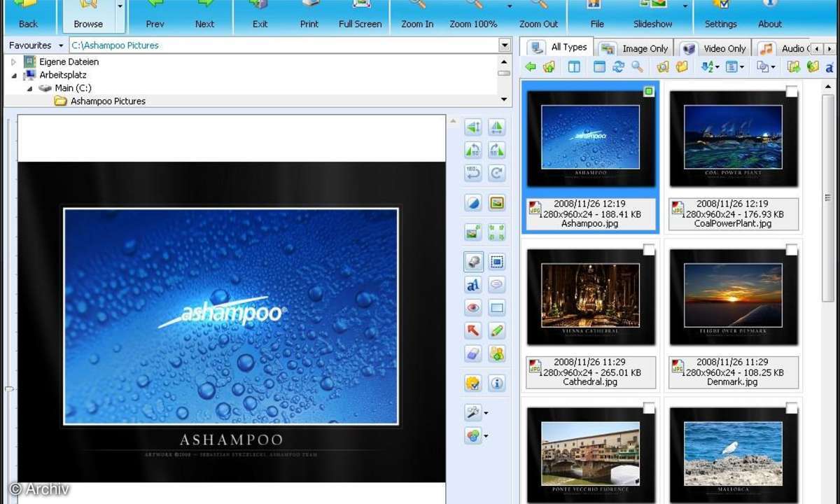Click the folder tree scroll-down arrow

click(504, 101)
